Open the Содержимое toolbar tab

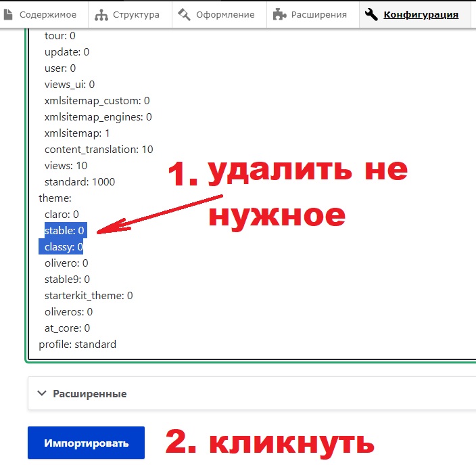tap(44, 15)
